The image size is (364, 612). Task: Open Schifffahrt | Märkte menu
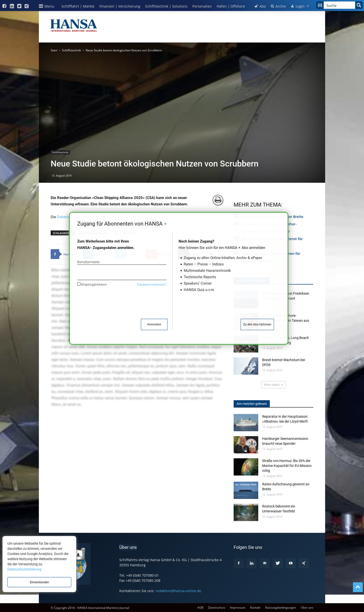78,6
